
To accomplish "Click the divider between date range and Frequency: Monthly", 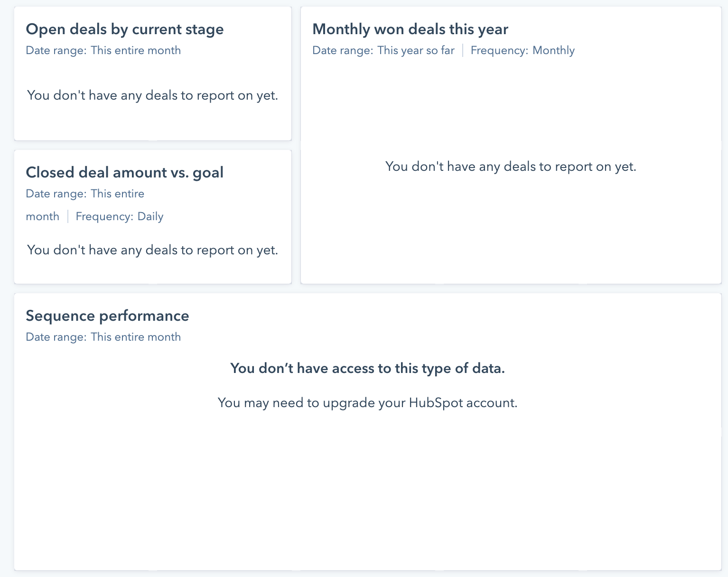I will click(x=463, y=50).
